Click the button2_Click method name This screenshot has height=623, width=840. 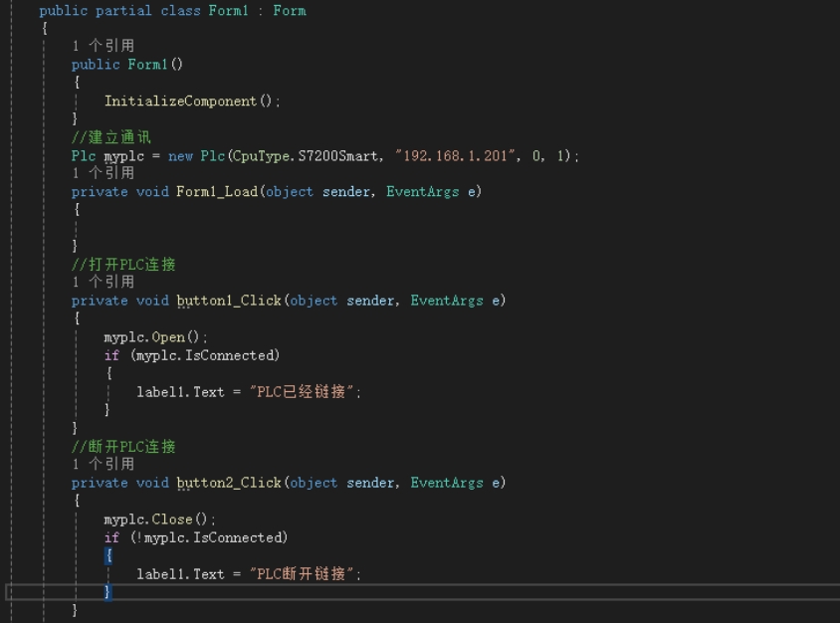coord(229,482)
